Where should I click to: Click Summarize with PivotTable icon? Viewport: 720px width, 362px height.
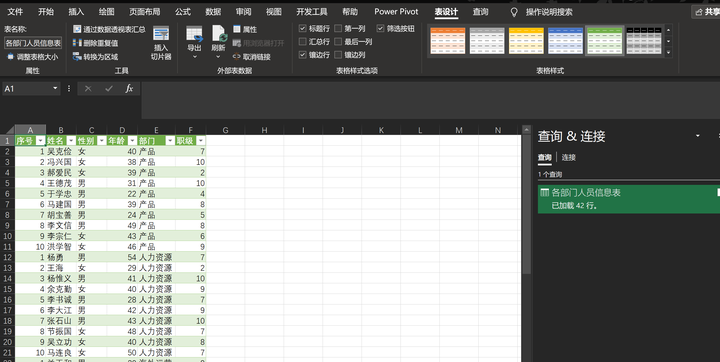click(x=77, y=29)
